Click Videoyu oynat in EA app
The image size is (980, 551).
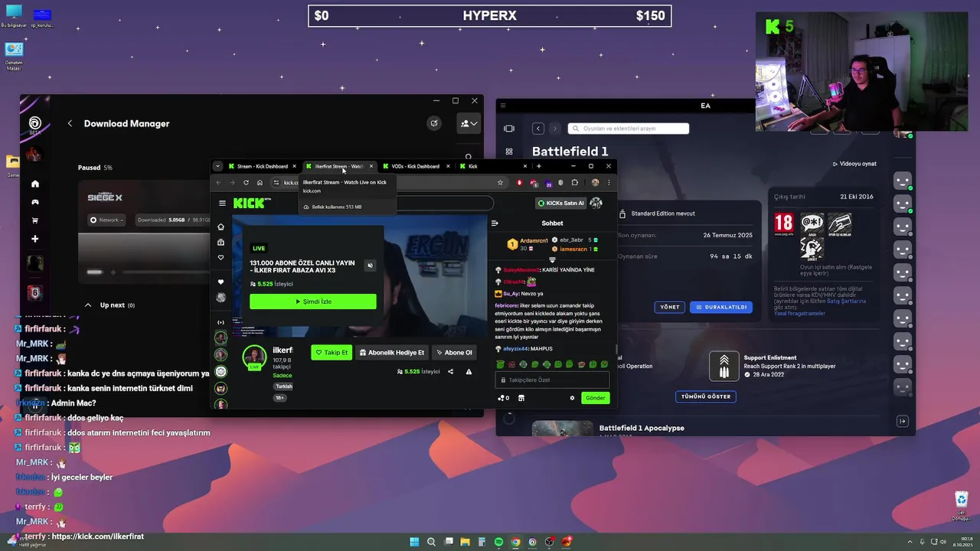(x=854, y=164)
